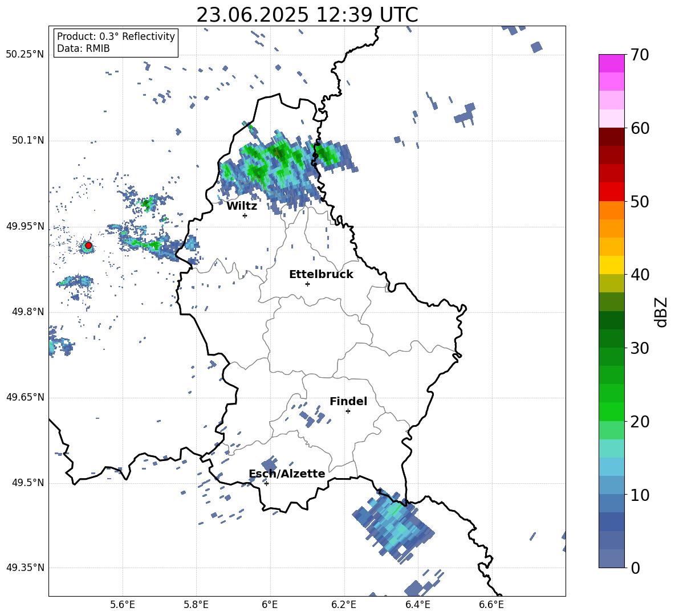Click the colorbar tick value 70
This screenshot has width=675, height=616.
coord(640,55)
